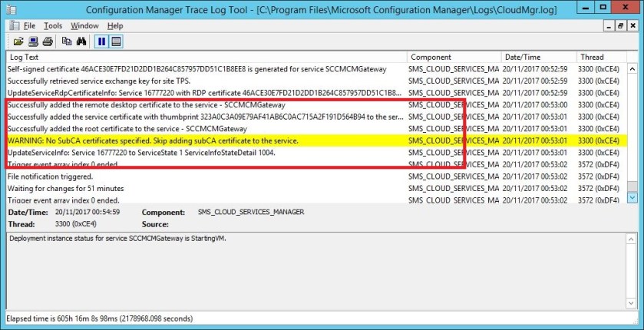Click details pane scrollbar up arrow

click(632, 239)
